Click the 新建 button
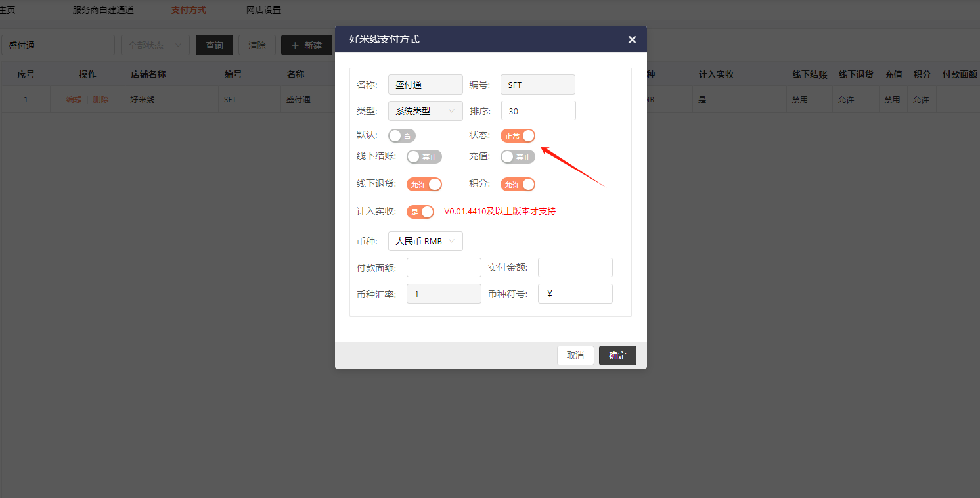 [307, 45]
